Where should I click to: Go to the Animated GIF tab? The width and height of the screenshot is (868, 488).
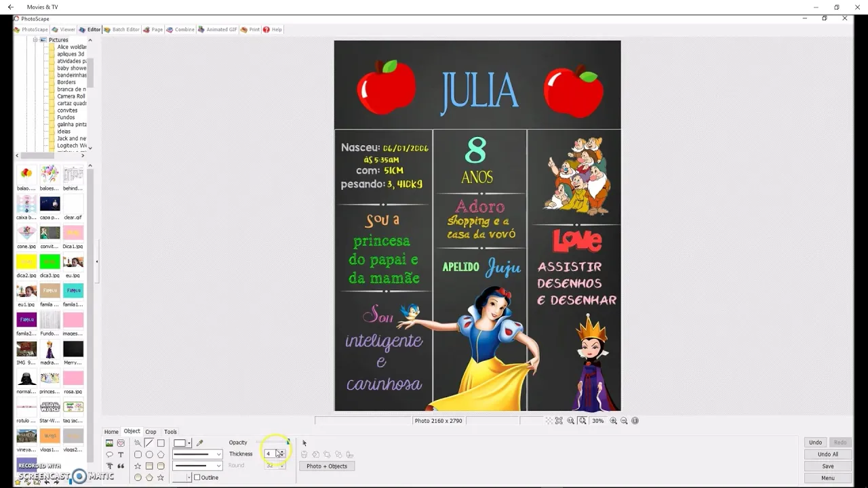218,30
